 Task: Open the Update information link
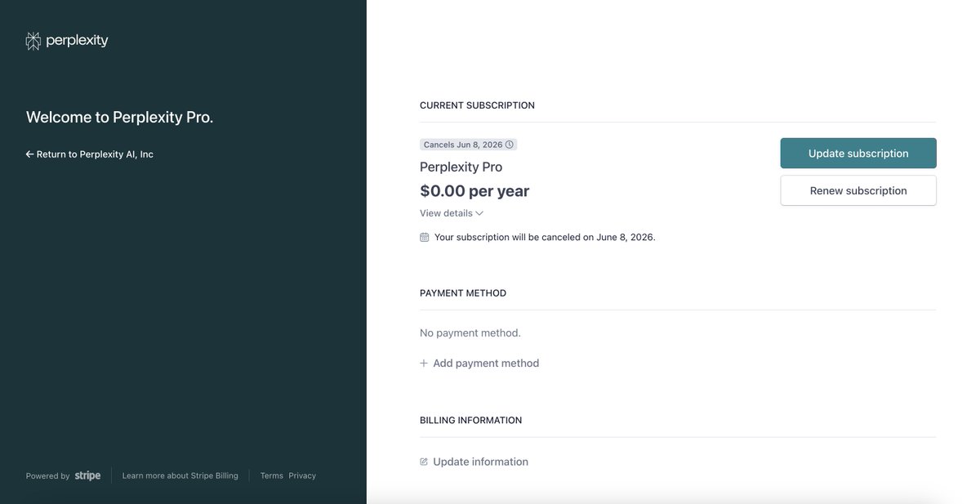point(480,462)
